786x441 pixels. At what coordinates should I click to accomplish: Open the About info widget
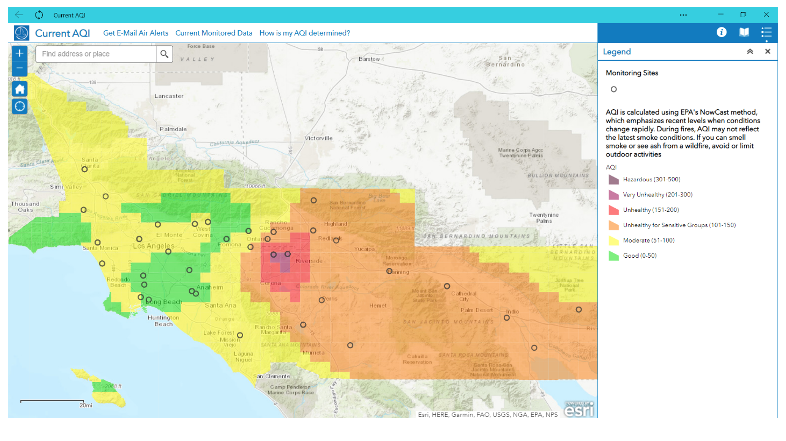click(720, 33)
